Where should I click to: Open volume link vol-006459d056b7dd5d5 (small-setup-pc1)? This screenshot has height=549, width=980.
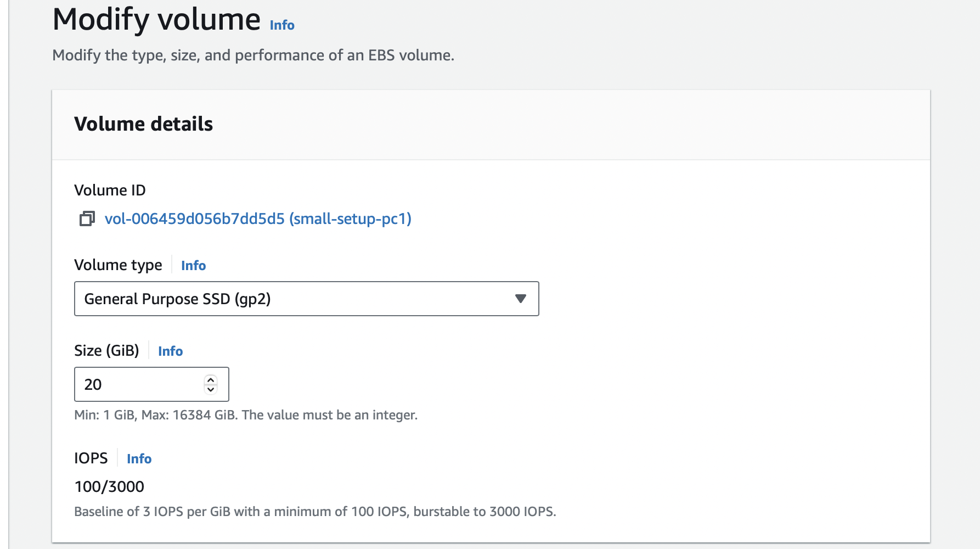coord(258,219)
